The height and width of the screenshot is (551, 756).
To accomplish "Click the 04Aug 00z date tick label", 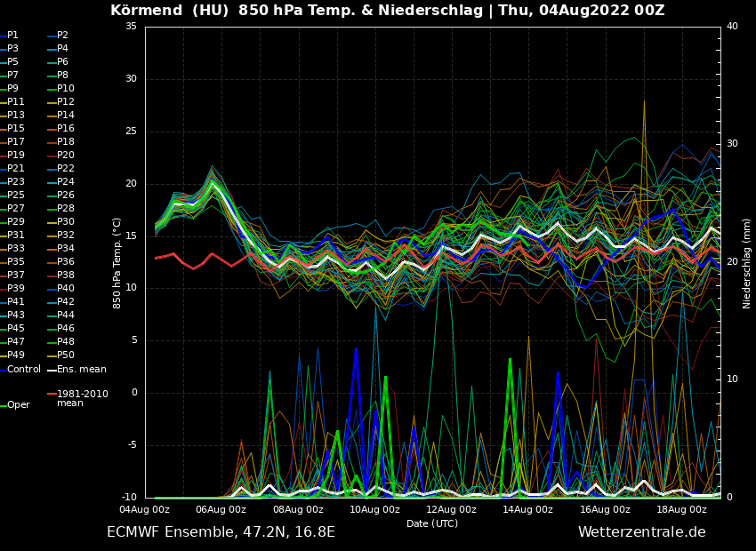I will pyautogui.click(x=144, y=510).
